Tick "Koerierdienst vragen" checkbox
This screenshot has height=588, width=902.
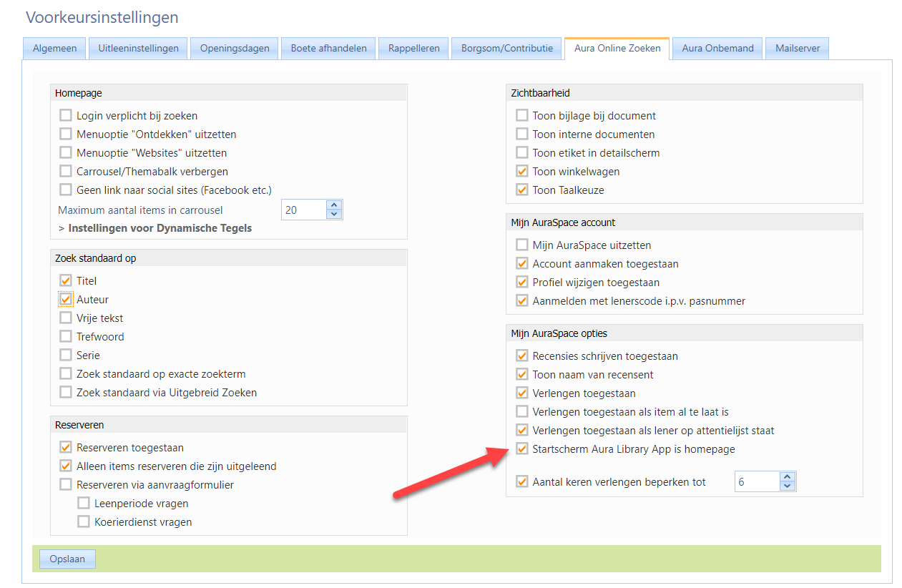(x=84, y=522)
